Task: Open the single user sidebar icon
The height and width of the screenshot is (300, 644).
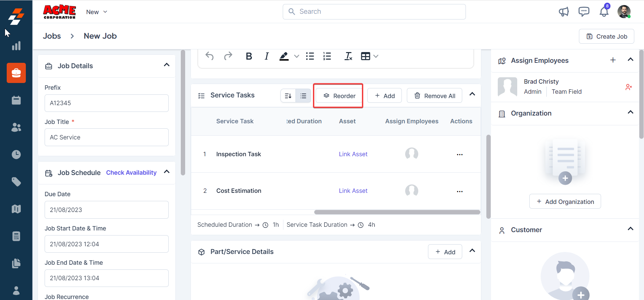Action: click(x=16, y=290)
